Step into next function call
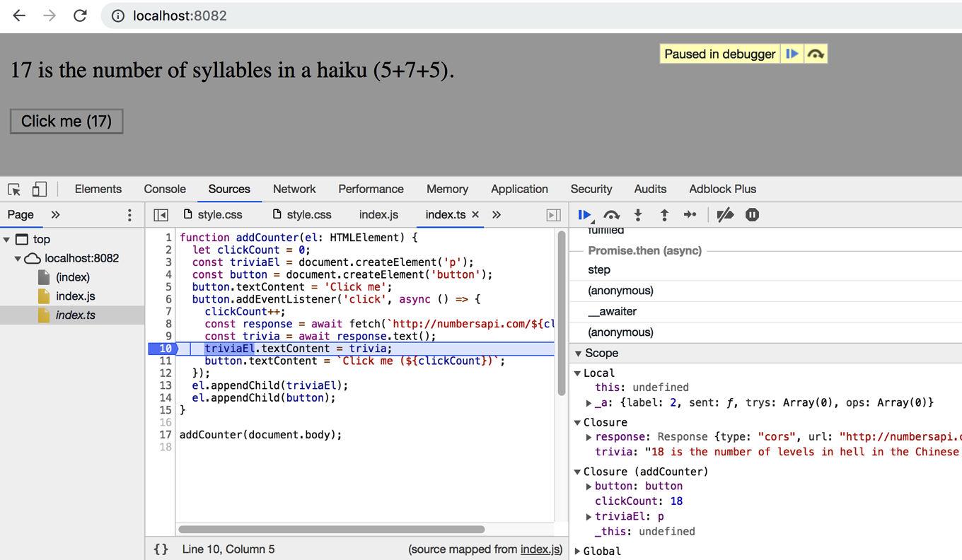This screenshot has width=962, height=560. pos(638,215)
